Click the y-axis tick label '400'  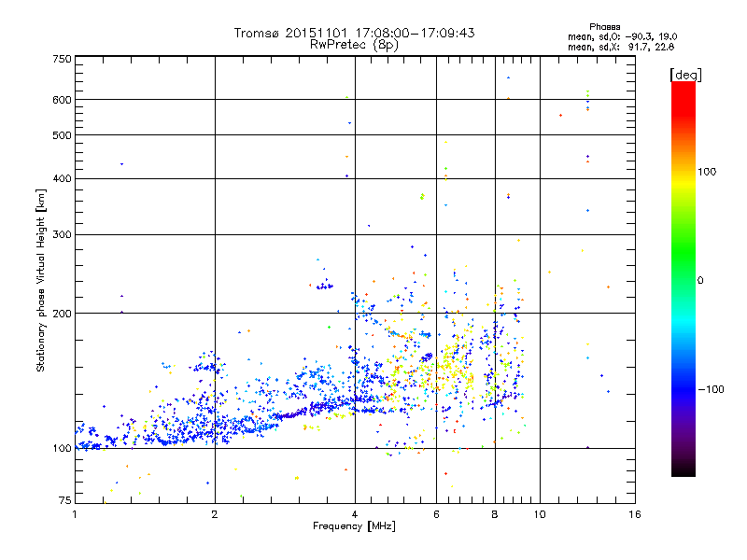click(62, 178)
